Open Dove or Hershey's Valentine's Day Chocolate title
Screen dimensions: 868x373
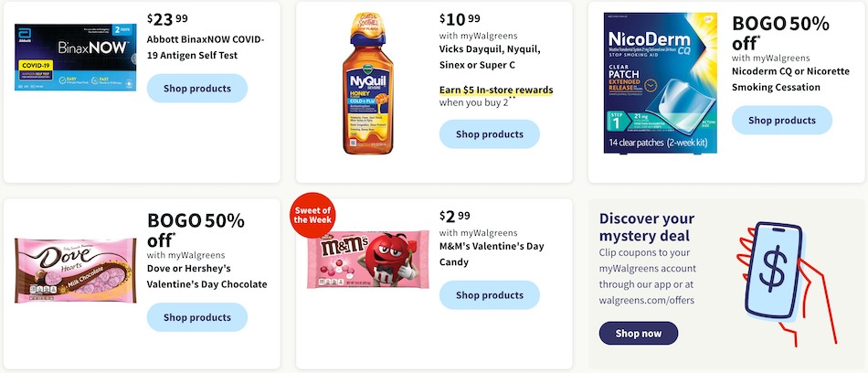[207, 277]
